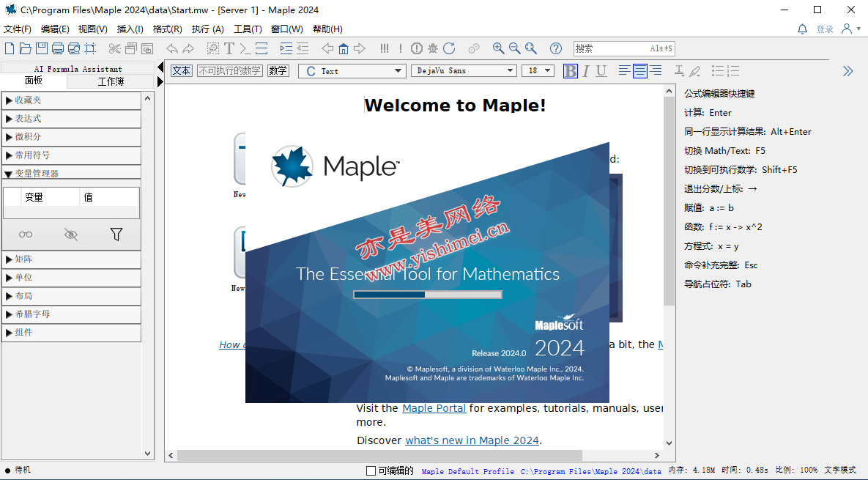The width and height of the screenshot is (868, 480).
Task: Open the DejaVu Sans font dropdown
Action: [x=464, y=71]
